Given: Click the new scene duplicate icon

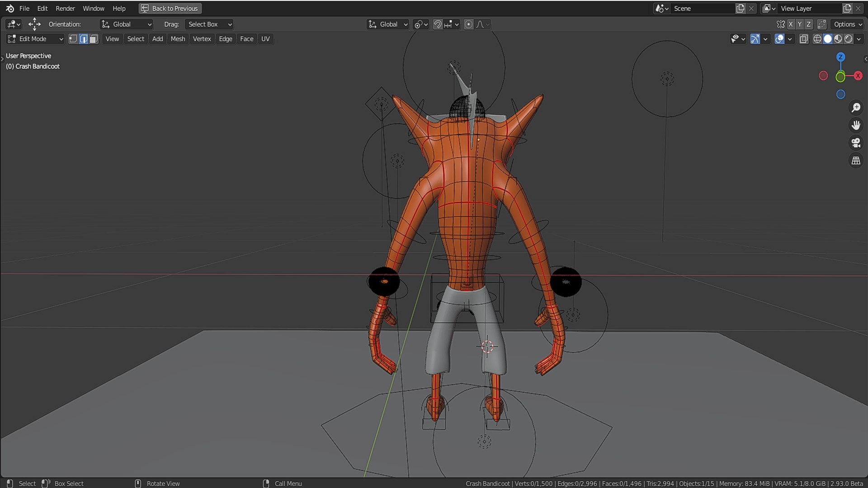Looking at the screenshot, I should pyautogui.click(x=741, y=9).
